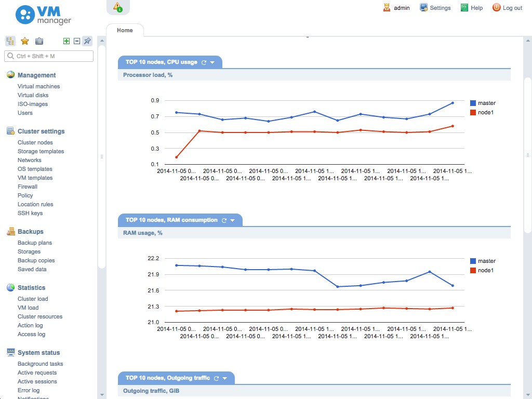Select the Home tab
This screenshot has width=532, height=399.
(x=125, y=30)
